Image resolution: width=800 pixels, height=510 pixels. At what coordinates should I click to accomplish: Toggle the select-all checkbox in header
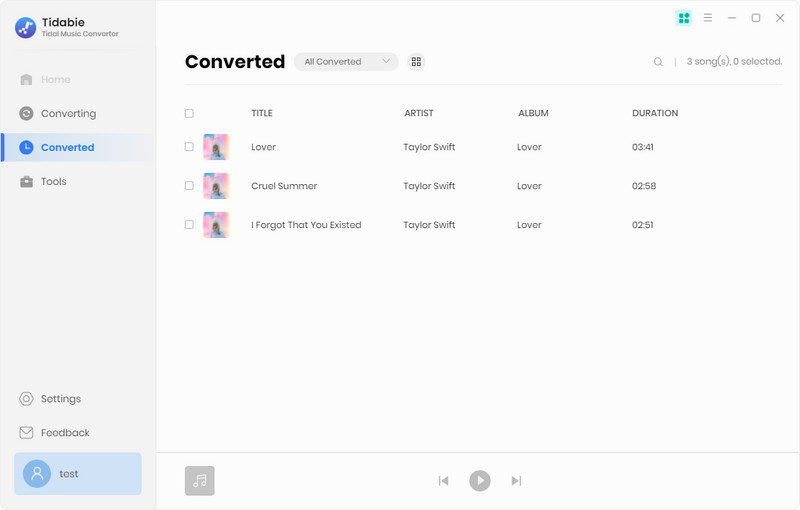click(189, 113)
